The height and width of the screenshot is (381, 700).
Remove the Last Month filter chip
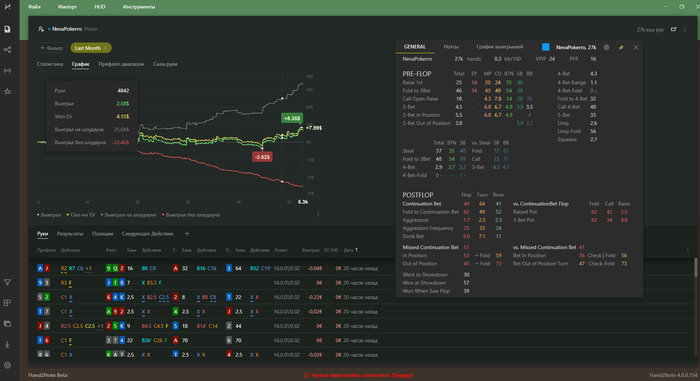click(105, 48)
